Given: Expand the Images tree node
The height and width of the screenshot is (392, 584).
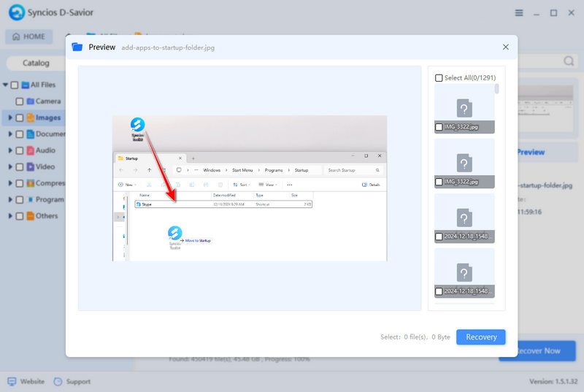Looking at the screenshot, I should [10, 118].
